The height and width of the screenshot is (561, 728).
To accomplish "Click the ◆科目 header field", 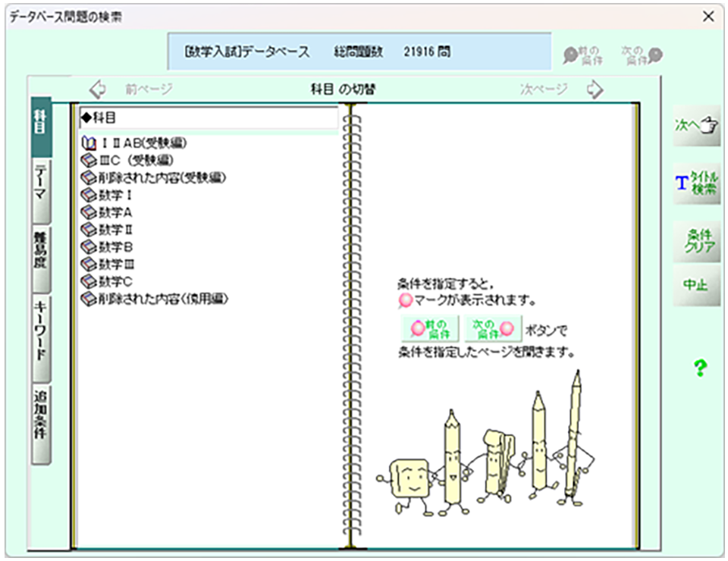I will (x=209, y=118).
